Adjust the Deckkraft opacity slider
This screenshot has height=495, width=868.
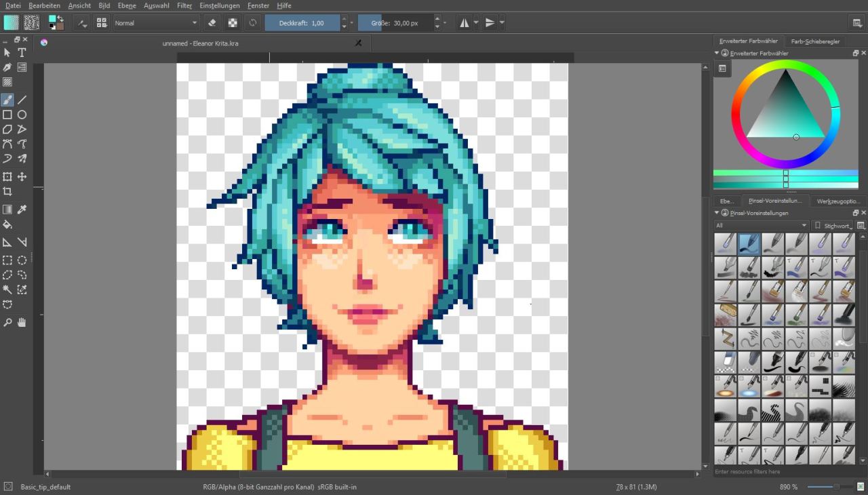pos(302,22)
